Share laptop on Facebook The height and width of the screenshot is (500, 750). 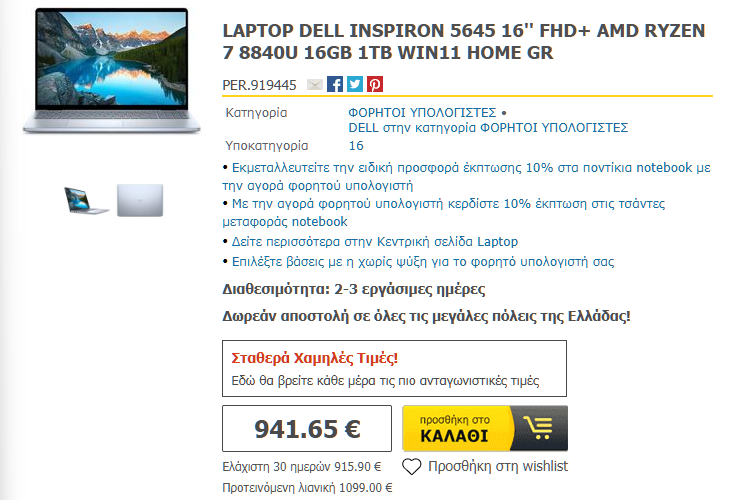335,85
